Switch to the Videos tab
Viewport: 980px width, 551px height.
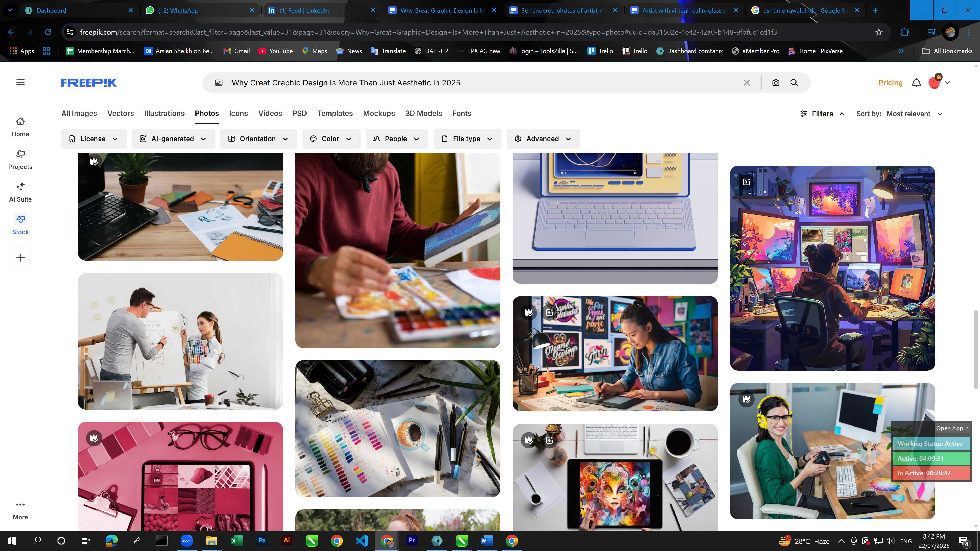(x=270, y=113)
